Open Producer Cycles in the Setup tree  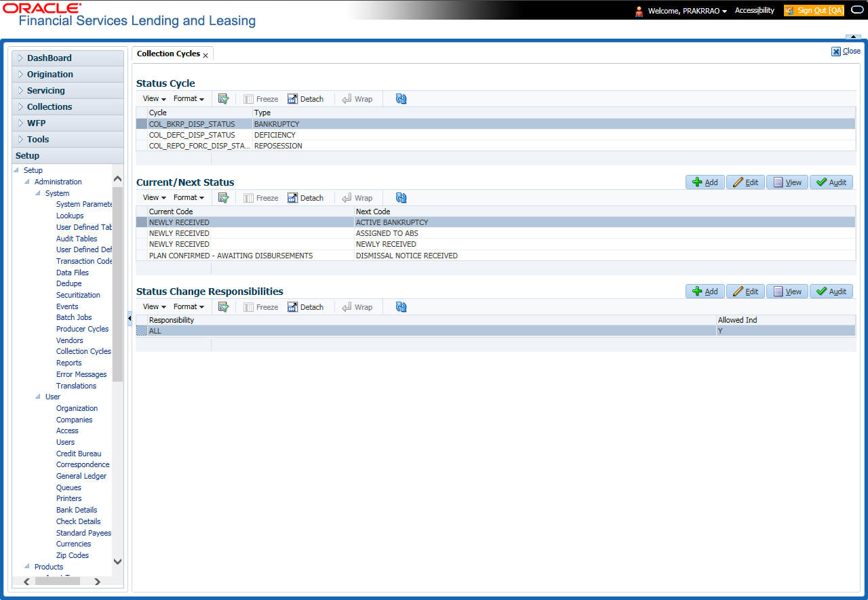click(82, 329)
